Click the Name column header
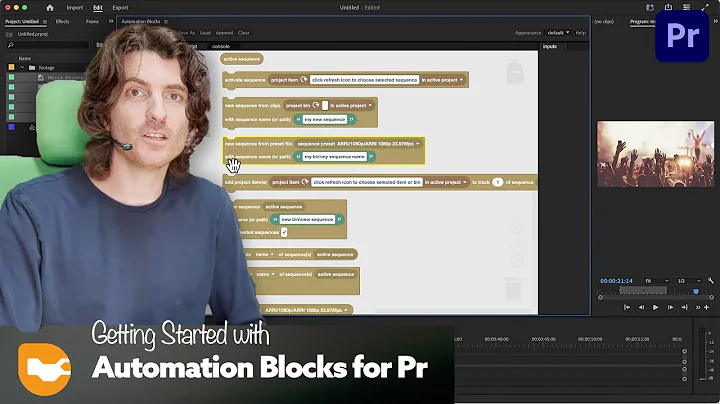Image resolution: width=720 pixels, height=404 pixels. tap(24, 58)
